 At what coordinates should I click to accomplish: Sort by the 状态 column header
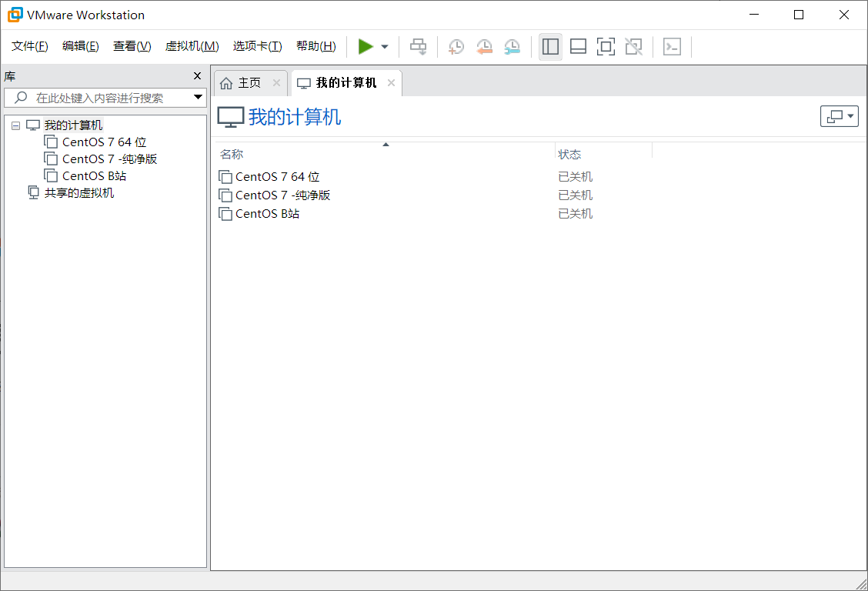point(604,154)
